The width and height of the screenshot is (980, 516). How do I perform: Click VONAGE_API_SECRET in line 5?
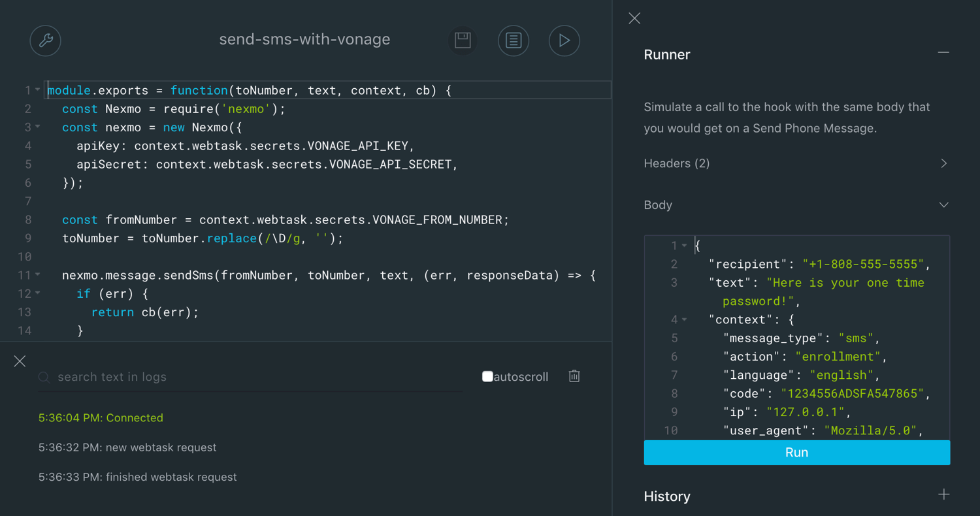pyautogui.click(x=390, y=164)
